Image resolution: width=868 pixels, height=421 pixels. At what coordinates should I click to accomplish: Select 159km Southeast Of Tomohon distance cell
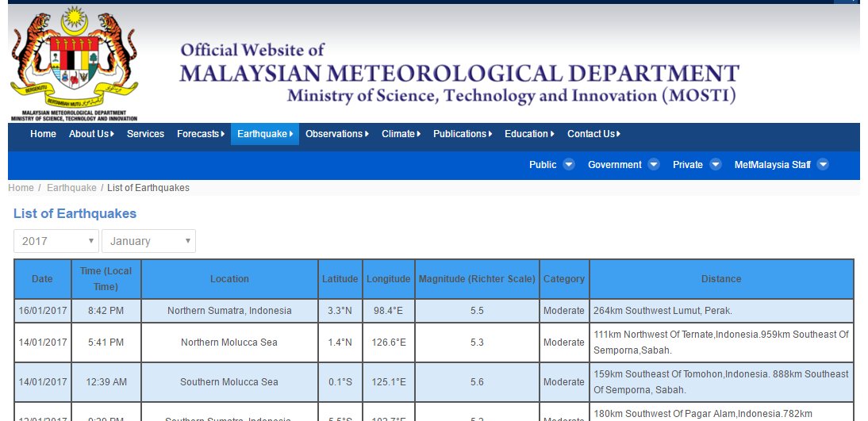pos(721,382)
